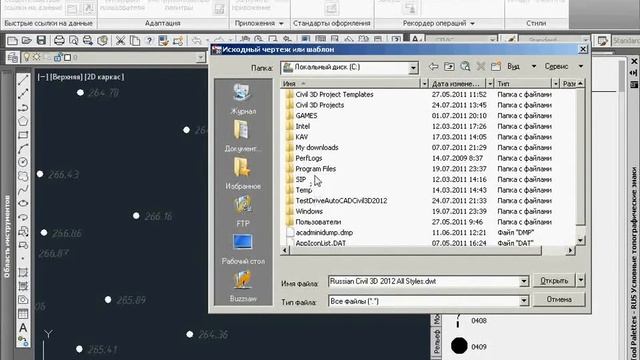Screen dimensions: 640x360
Task: Click the arrow next to Открыть button
Action: (580, 280)
